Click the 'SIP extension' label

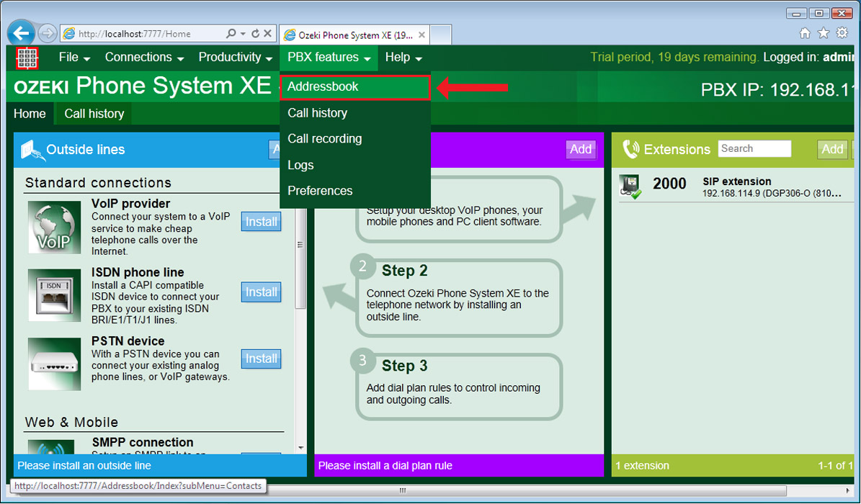click(x=737, y=181)
